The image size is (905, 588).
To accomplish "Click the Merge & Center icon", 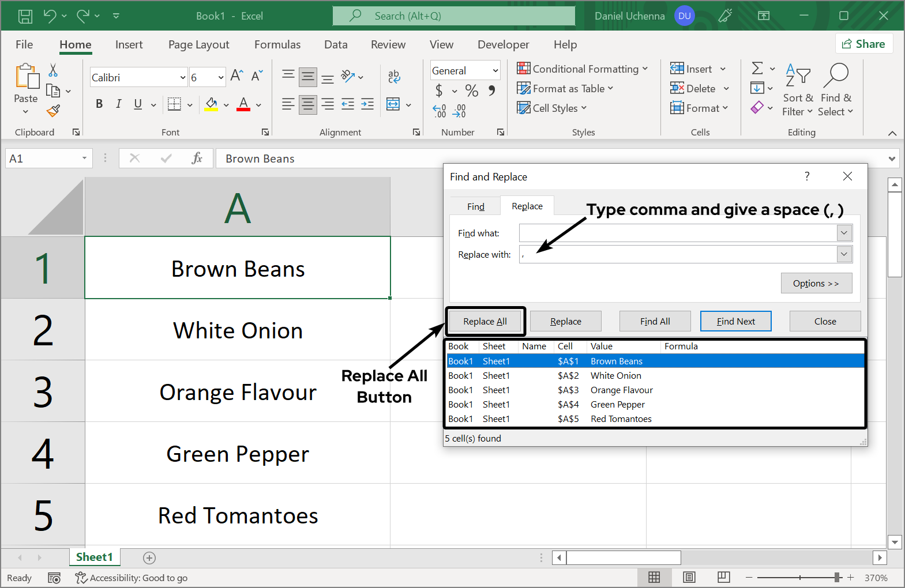I will (x=393, y=104).
